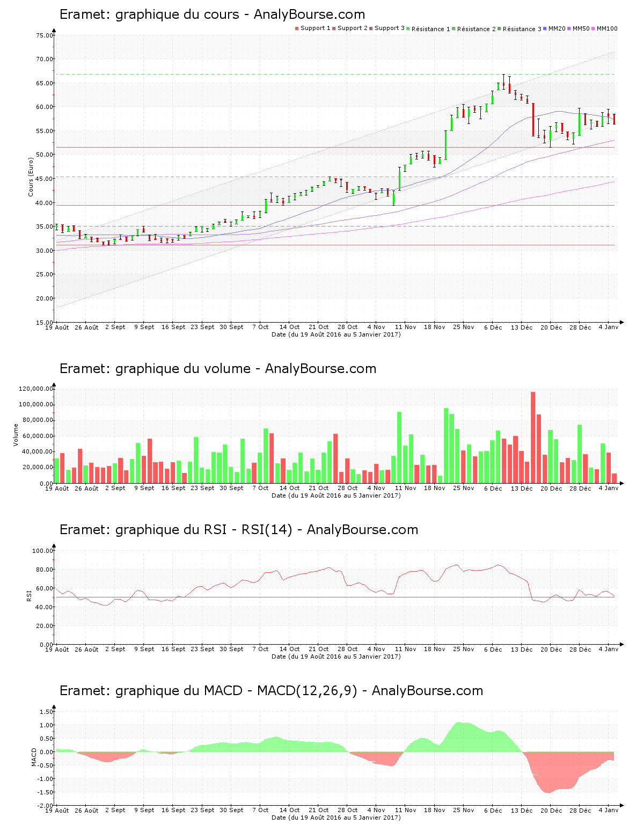The image size is (644, 832).
Task: Click '23 Sept' date on RSI chart
Action: click(x=202, y=649)
